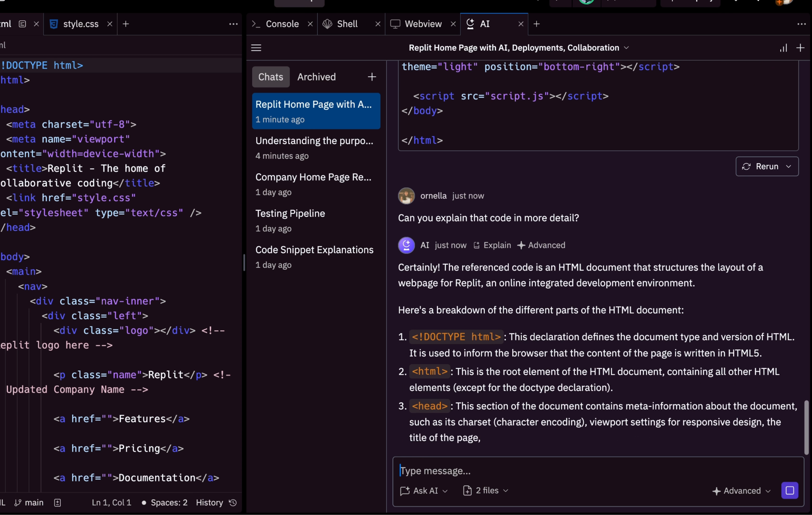The image size is (812, 515).
Task: Close the Shell tab
Action: (378, 24)
